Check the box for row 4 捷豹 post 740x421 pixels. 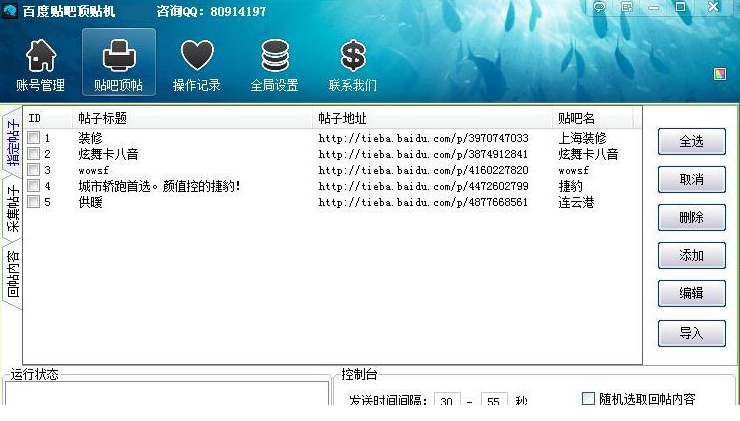(x=34, y=186)
